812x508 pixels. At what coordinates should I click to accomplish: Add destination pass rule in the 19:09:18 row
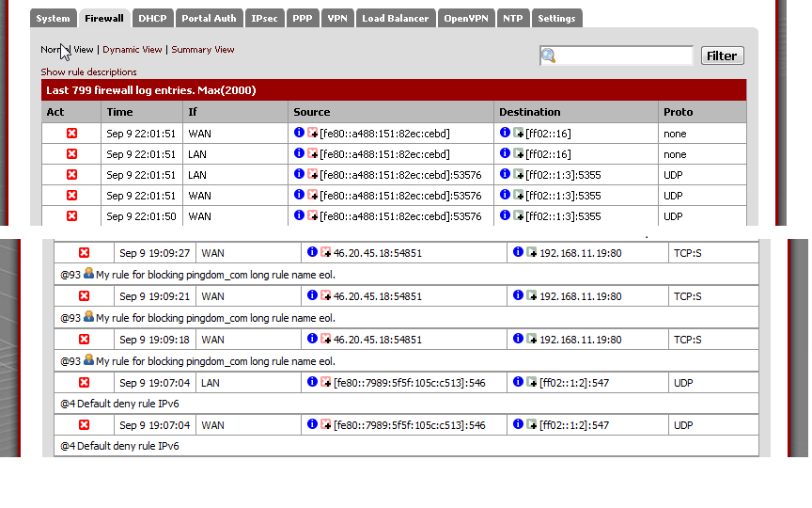[531, 339]
